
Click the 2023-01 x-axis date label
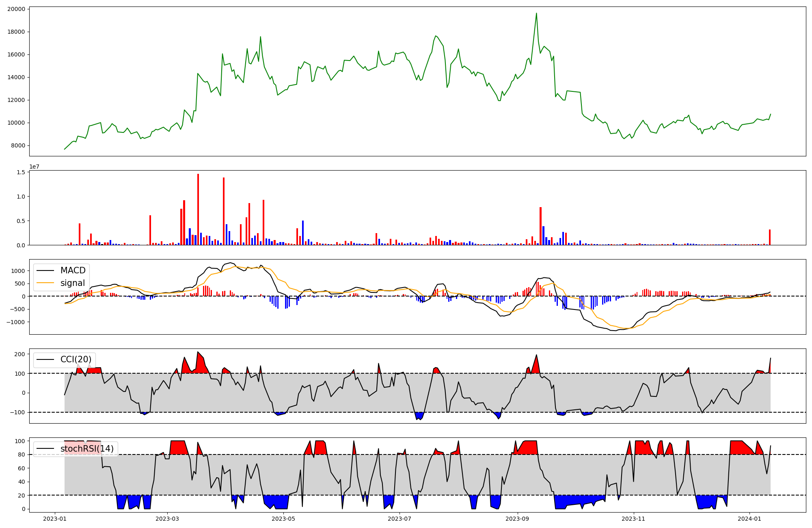55,519
